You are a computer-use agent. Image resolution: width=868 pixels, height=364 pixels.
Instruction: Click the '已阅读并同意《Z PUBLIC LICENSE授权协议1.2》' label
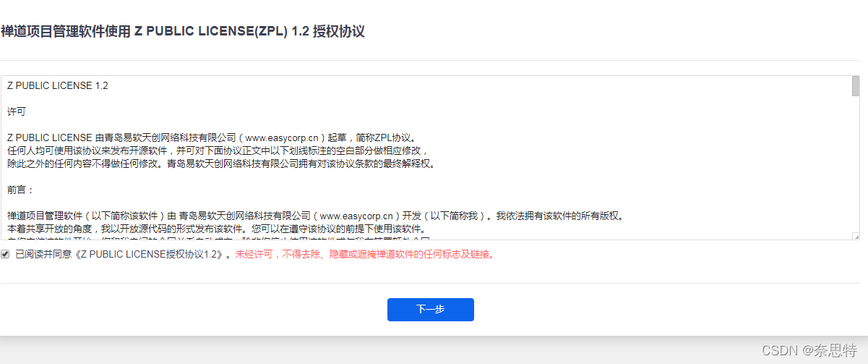pos(123,255)
